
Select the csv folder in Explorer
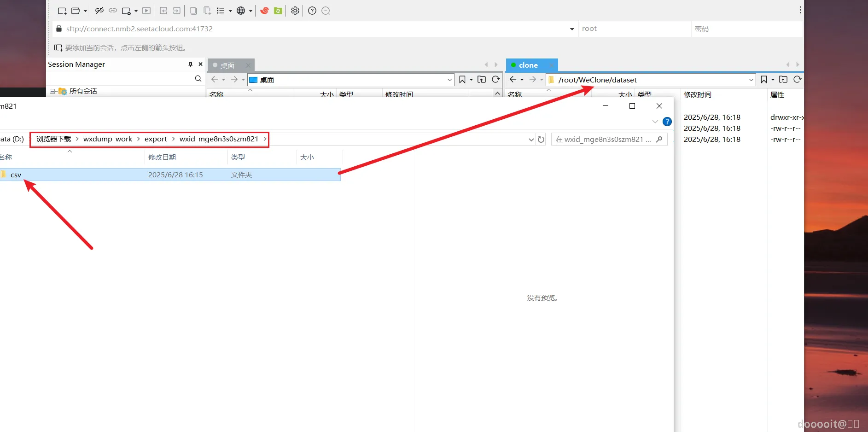point(170,175)
